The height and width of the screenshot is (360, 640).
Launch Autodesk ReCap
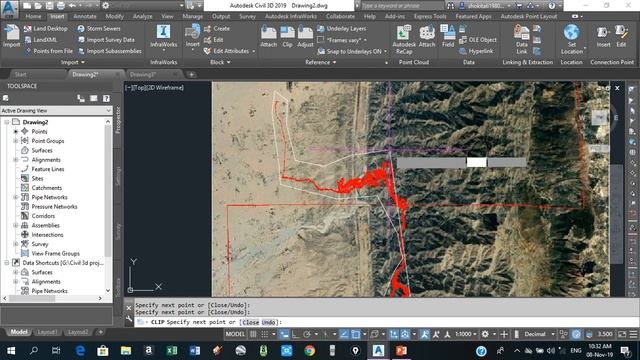click(x=404, y=39)
